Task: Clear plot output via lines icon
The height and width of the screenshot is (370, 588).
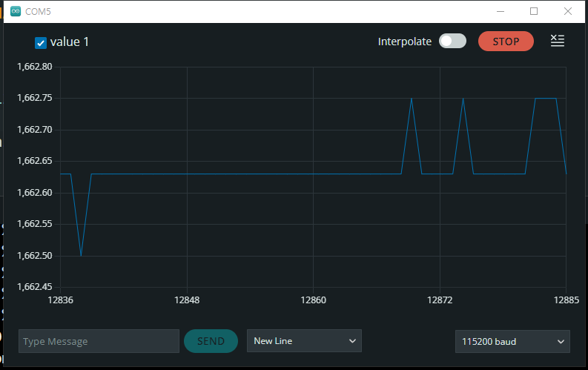Action: point(558,41)
